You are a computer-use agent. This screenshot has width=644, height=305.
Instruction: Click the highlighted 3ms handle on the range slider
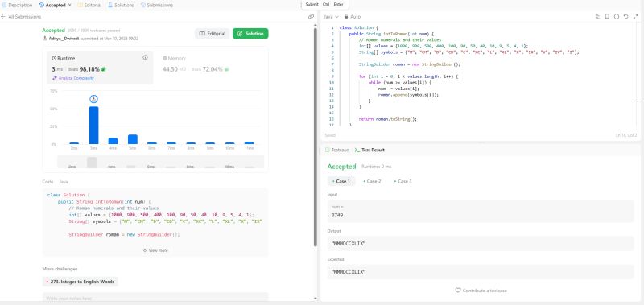(92, 162)
